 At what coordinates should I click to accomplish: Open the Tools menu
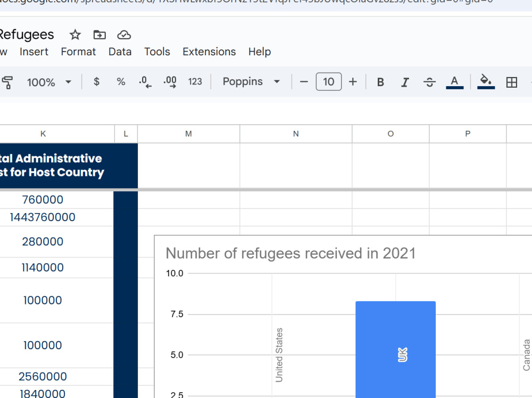[x=157, y=52]
